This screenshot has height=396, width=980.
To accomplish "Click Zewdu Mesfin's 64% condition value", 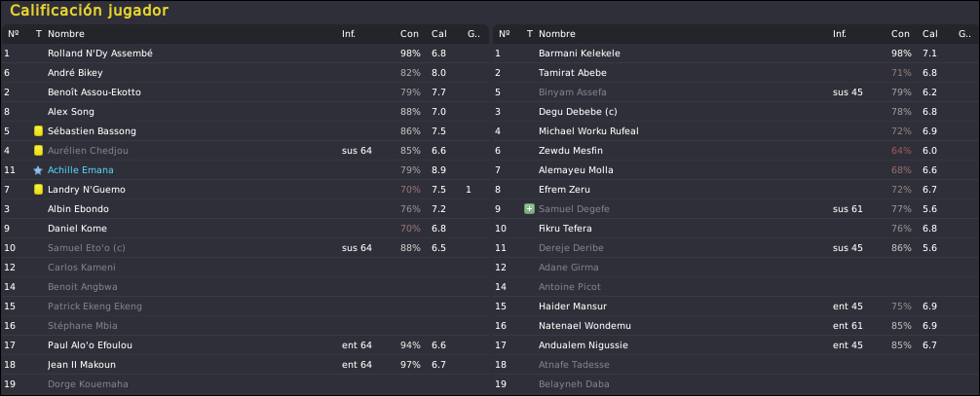I will click(x=902, y=151).
